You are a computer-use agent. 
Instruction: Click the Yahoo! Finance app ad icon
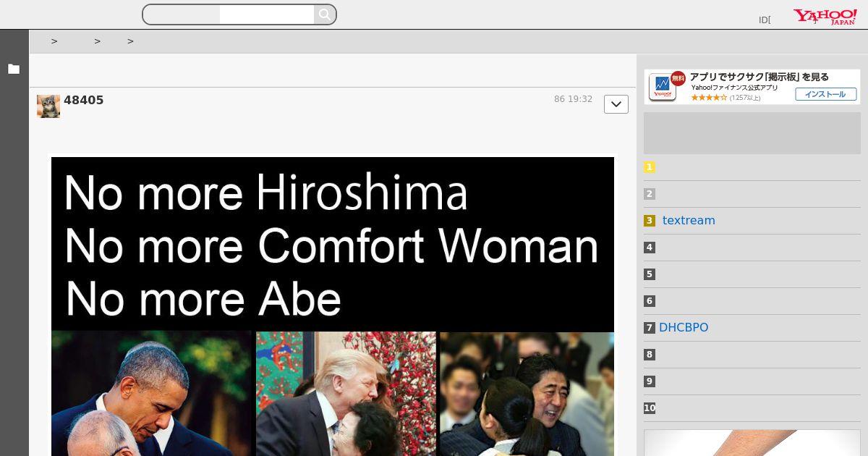662,87
